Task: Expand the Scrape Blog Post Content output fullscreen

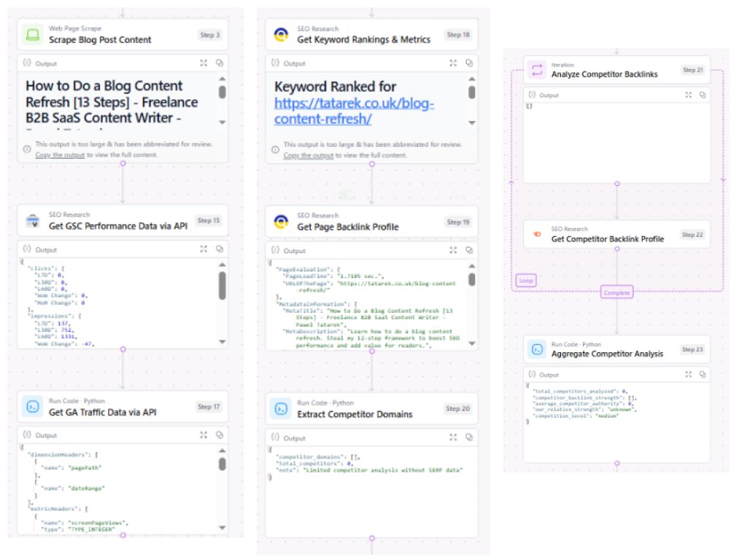Action: coord(204,63)
